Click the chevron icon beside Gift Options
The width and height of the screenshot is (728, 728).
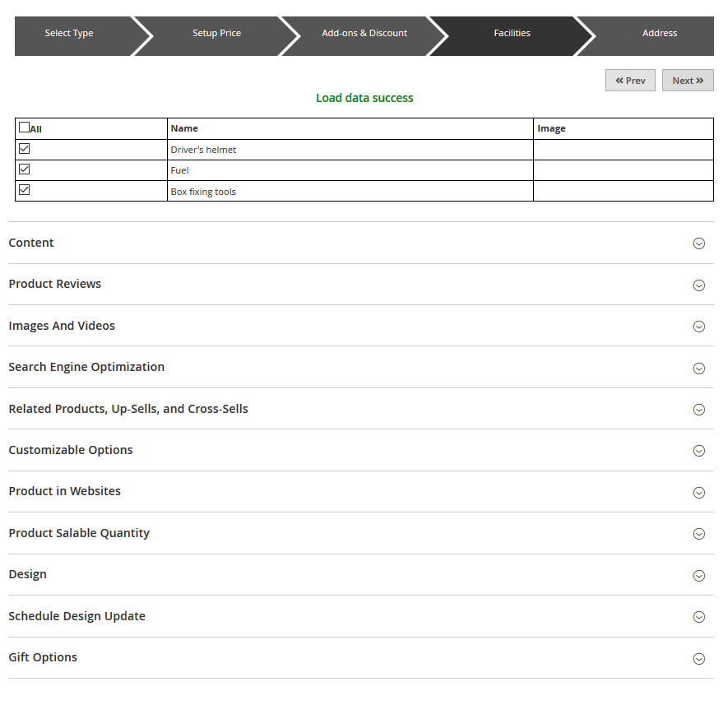click(698, 659)
